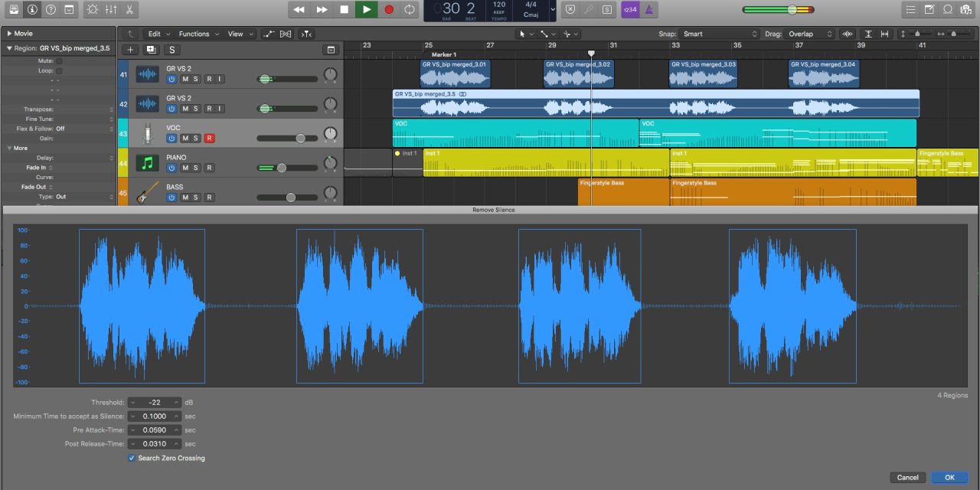Decrease Pre Attack-Time with down arrow

click(x=132, y=430)
